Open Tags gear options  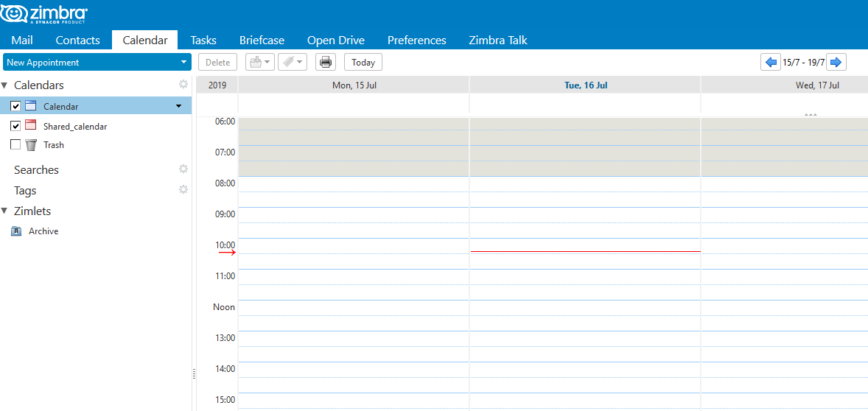coord(183,189)
